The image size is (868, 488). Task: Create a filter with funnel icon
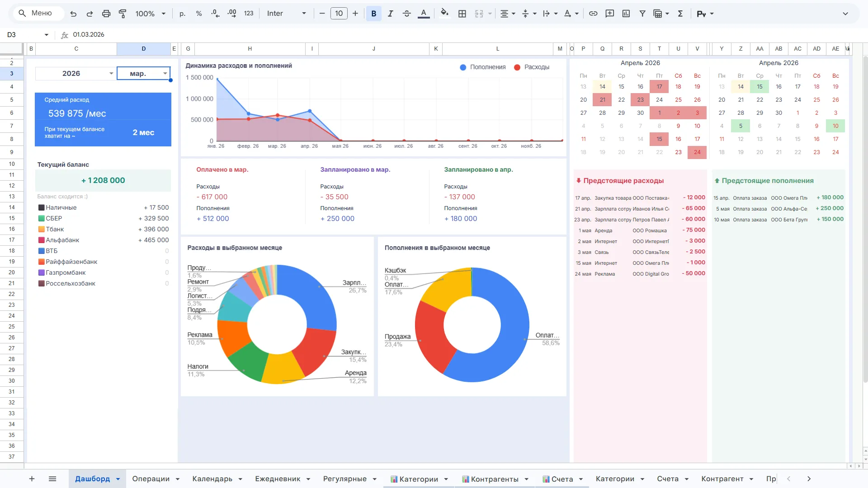pyautogui.click(x=642, y=14)
